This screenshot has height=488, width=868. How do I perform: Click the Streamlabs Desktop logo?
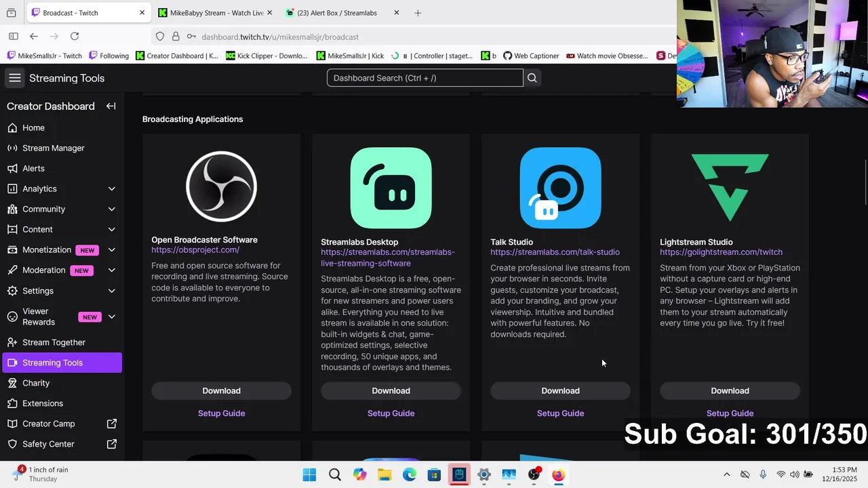(x=391, y=188)
